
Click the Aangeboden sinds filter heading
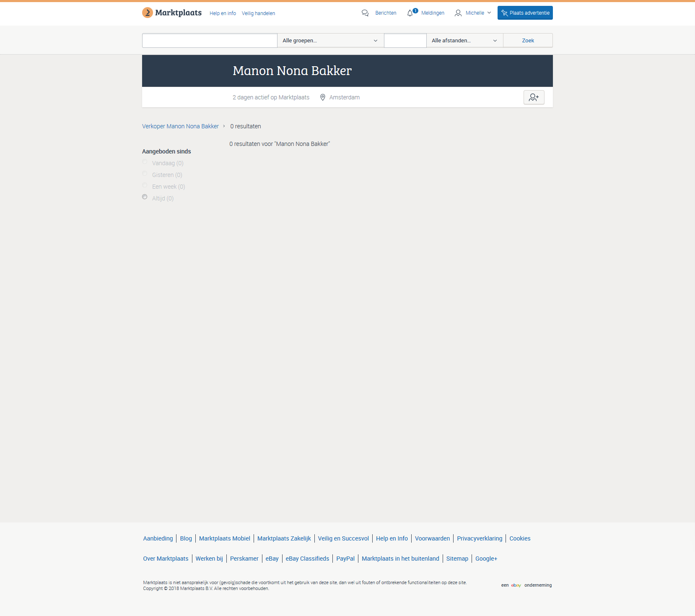pyautogui.click(x=166, y=151)
